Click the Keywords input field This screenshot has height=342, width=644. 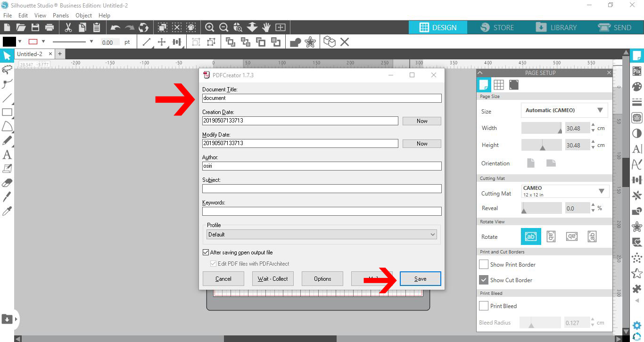pos(322,211)
